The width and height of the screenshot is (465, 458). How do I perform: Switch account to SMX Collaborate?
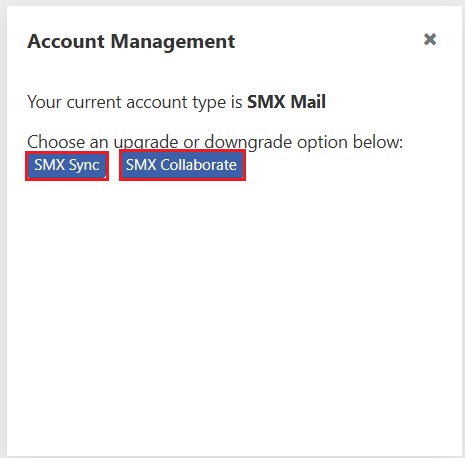pos(182,165)
